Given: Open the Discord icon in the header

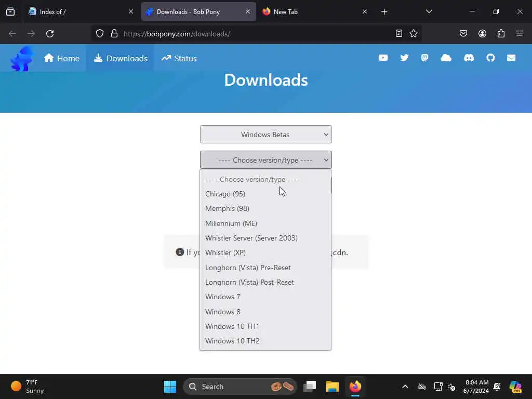Looking at the screenshot, I should (469, 58).
